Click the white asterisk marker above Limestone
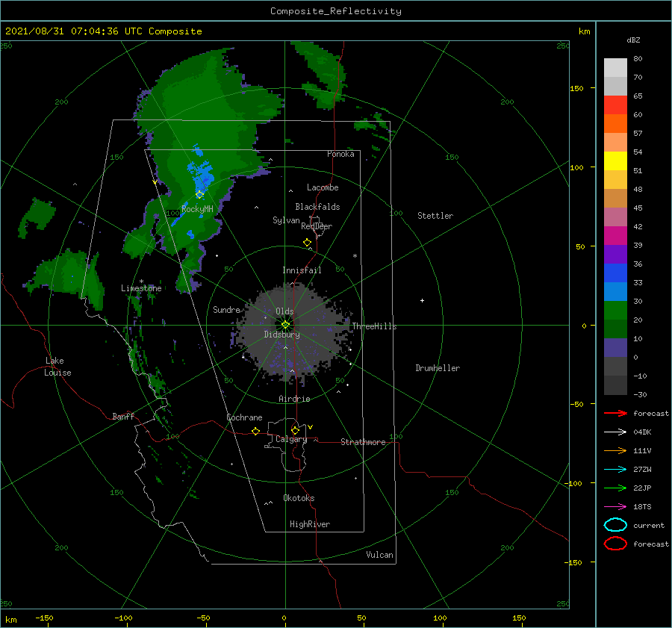This screenshot has height=628, width=672. [141, 282]
